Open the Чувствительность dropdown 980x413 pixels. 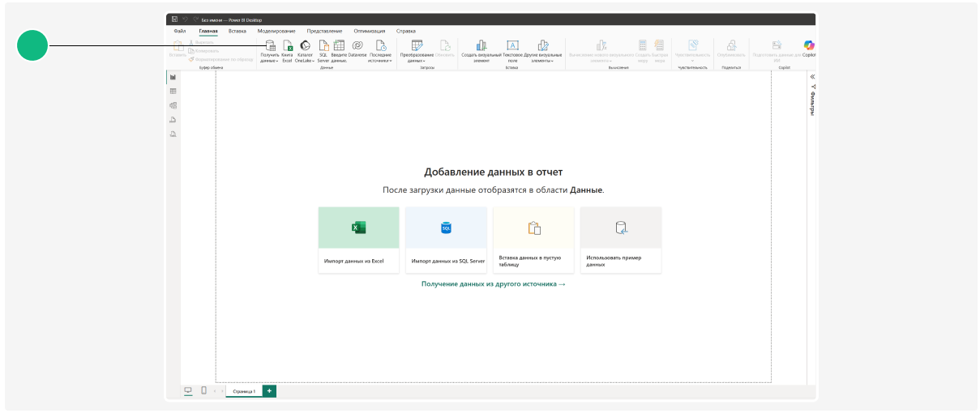[693, 51]
